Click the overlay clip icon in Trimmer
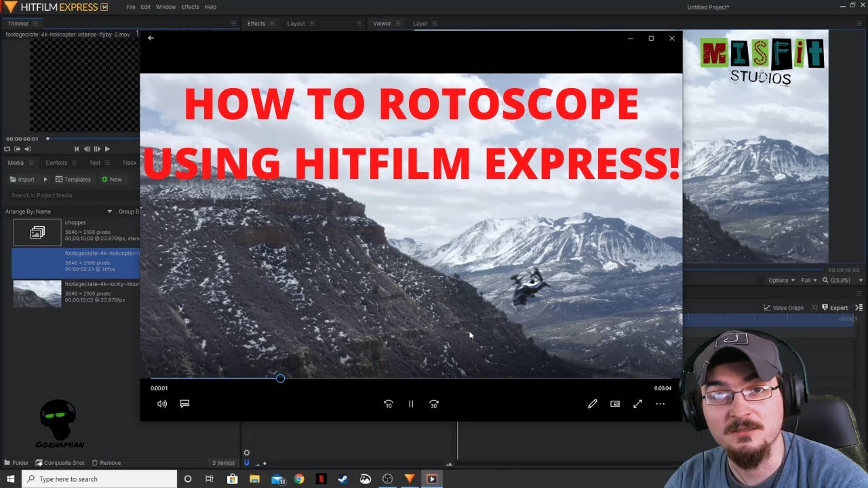The width and height of the screenshot is (868, 488). 28,148
